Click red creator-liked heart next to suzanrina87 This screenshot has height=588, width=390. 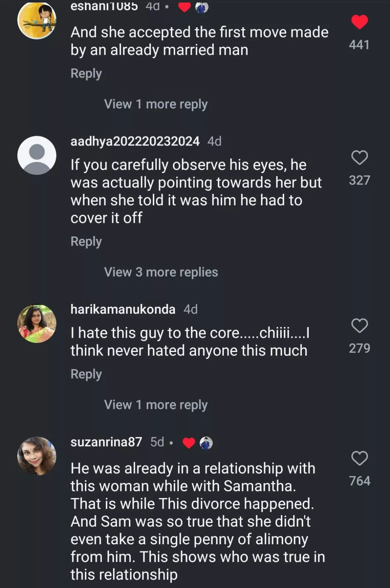189,443
